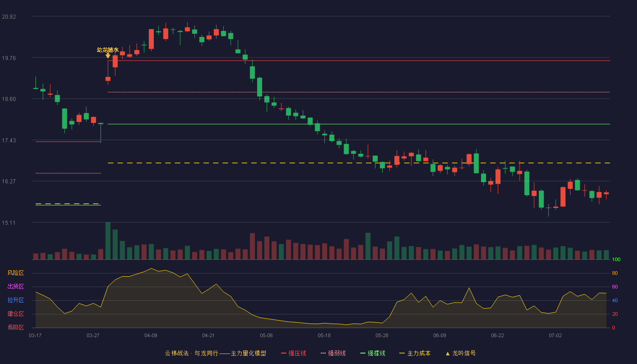This screenshot has width=637, height=364.
Task: Click the 低吸区 zone label
Action: pyautogui.click(x=15, y=327)
